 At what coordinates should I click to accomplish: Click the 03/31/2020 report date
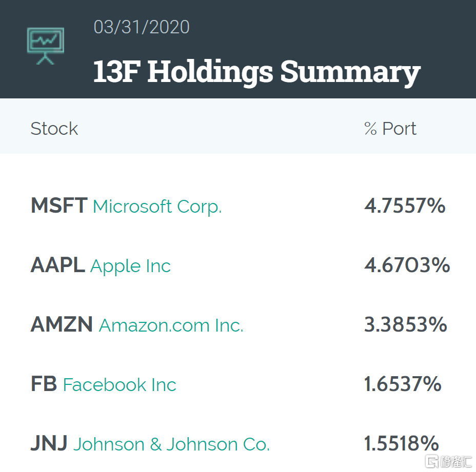[x=142, y=27]
